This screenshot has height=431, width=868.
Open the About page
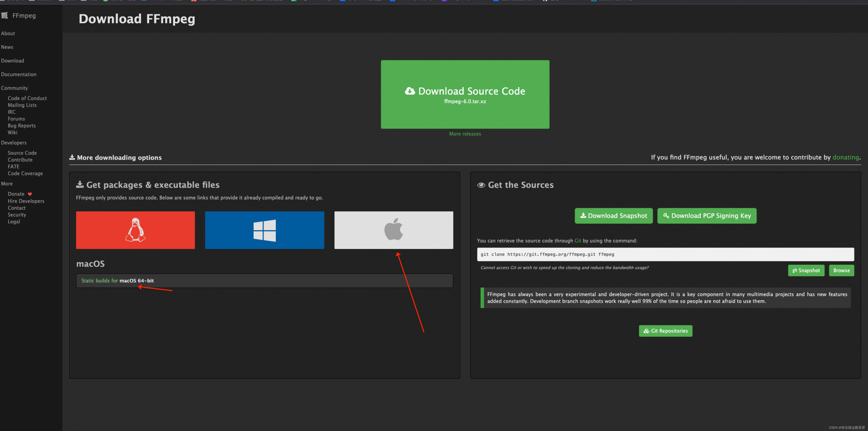8,33
